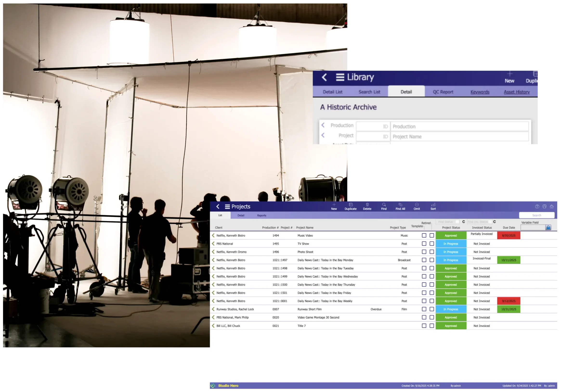Open Projects hamburger menu
This screenshot has width=561, height=392.
click(x=227, y=207)
